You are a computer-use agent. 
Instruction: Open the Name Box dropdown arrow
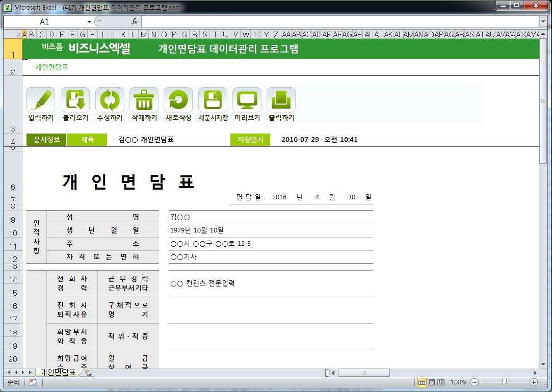pos(89,22)
